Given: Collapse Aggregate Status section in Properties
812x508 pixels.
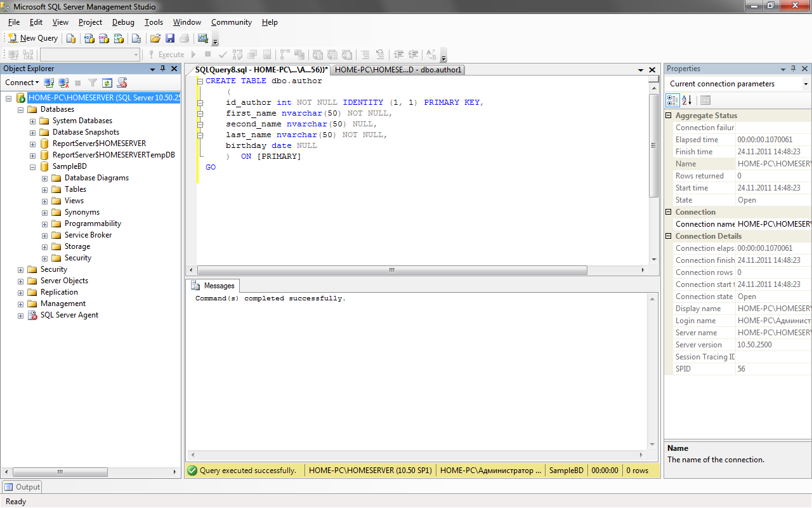Looking at the screenshot, I should coord(669,116).
